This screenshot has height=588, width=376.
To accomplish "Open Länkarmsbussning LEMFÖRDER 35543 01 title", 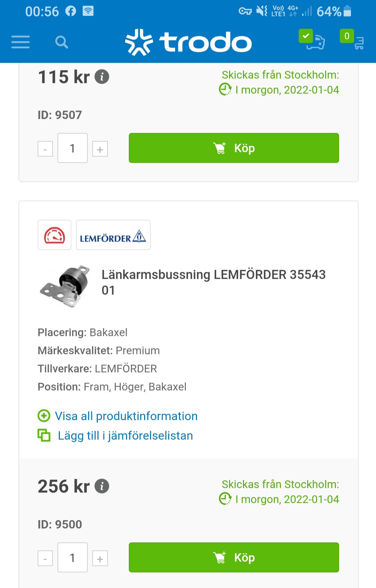I will [x=213, y=282].
